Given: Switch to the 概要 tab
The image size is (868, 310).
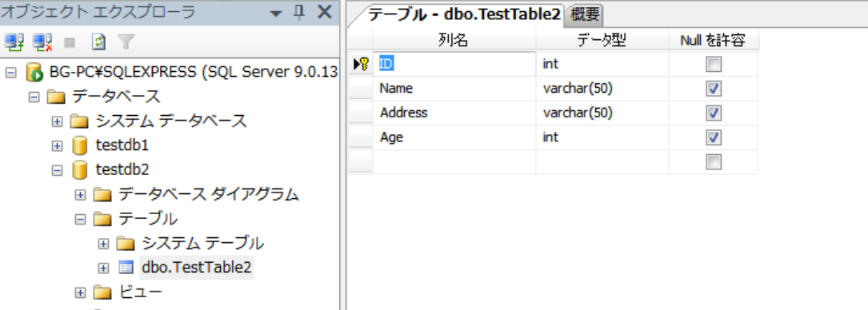Looking at the screenshot, I should pos(585,15).
